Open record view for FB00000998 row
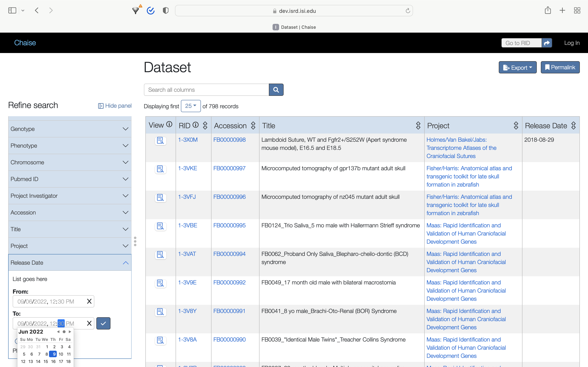The image size is (588, 367). pos(160,141)
